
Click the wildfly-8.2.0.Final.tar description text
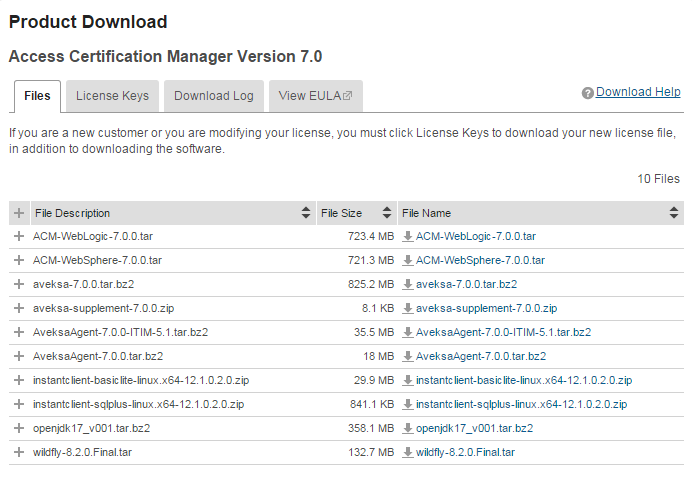[83, 452]
